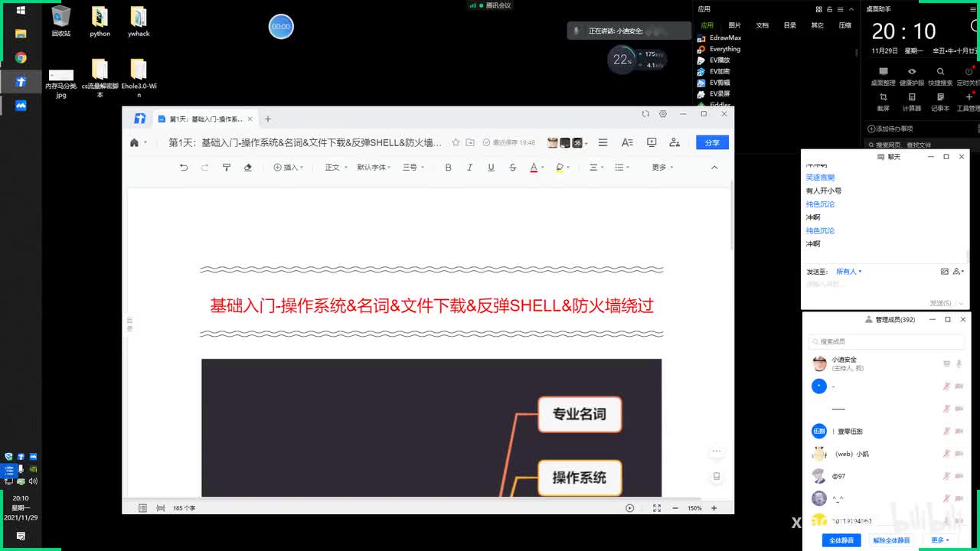This screenshot has height=551, width=980.
Task: Open the bullet list dropdown
Action: click(x=622, y=167)
